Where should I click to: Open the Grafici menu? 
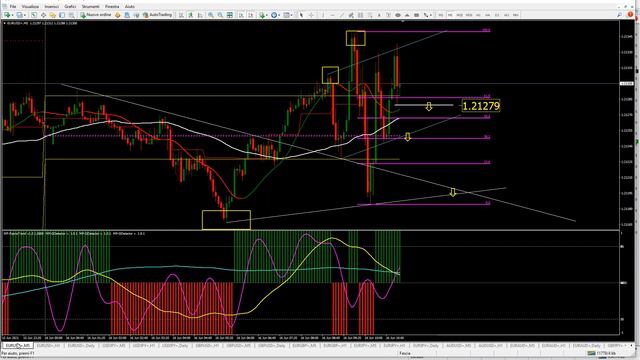click(70, 7)
